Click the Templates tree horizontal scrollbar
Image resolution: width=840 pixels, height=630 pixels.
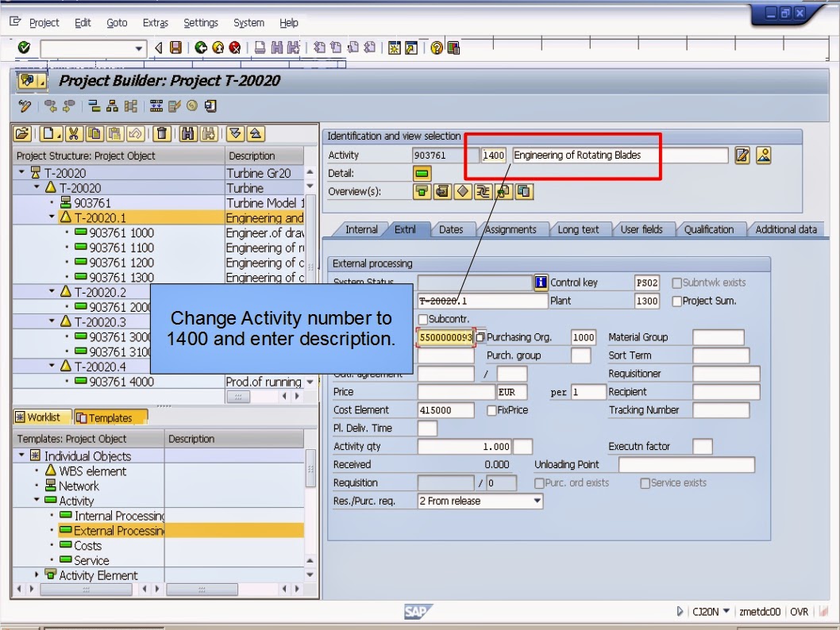click(87, 590)
